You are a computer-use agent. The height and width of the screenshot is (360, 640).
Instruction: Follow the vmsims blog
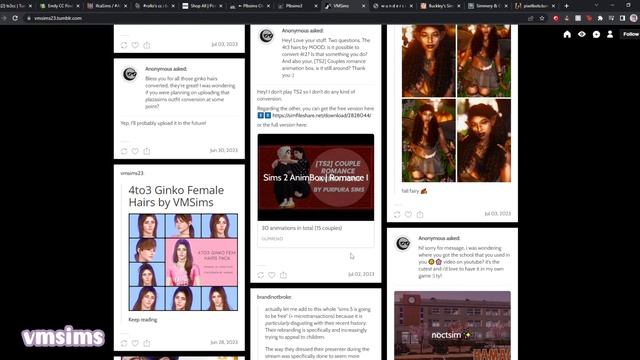pos(630,34)
